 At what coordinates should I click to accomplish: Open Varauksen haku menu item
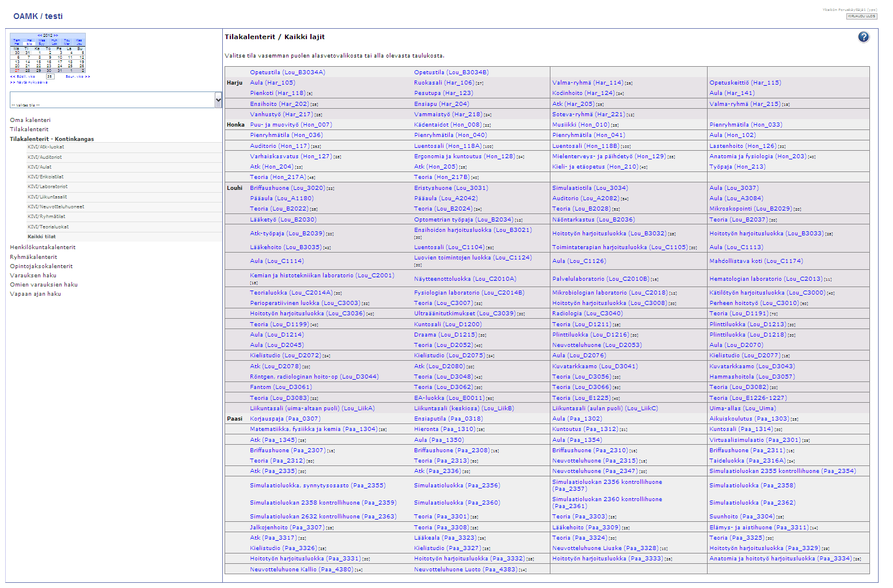point(33,276)
